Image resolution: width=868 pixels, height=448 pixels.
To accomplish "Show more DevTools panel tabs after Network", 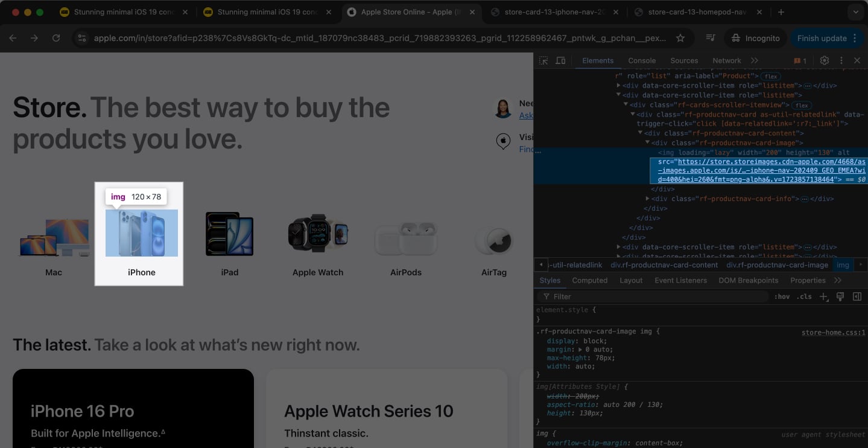I will pos(755,60).
